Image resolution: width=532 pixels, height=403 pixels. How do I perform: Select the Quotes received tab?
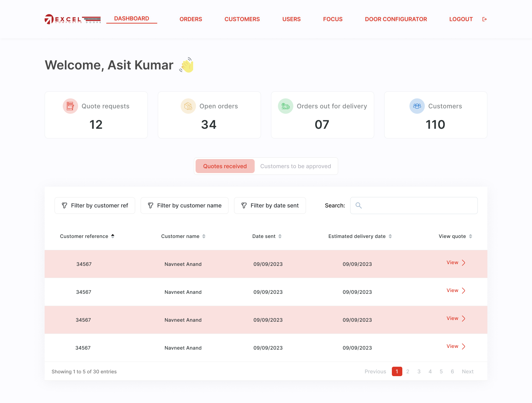pyautogui.click(x=225, y=166)
